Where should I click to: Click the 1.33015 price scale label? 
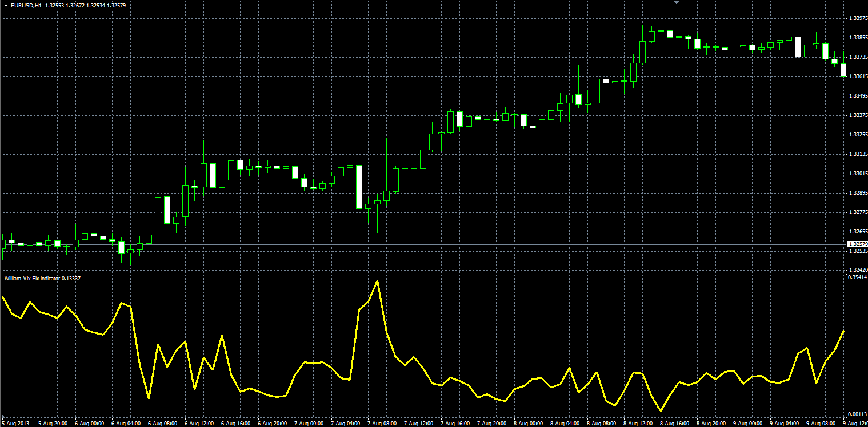point(857,174)
